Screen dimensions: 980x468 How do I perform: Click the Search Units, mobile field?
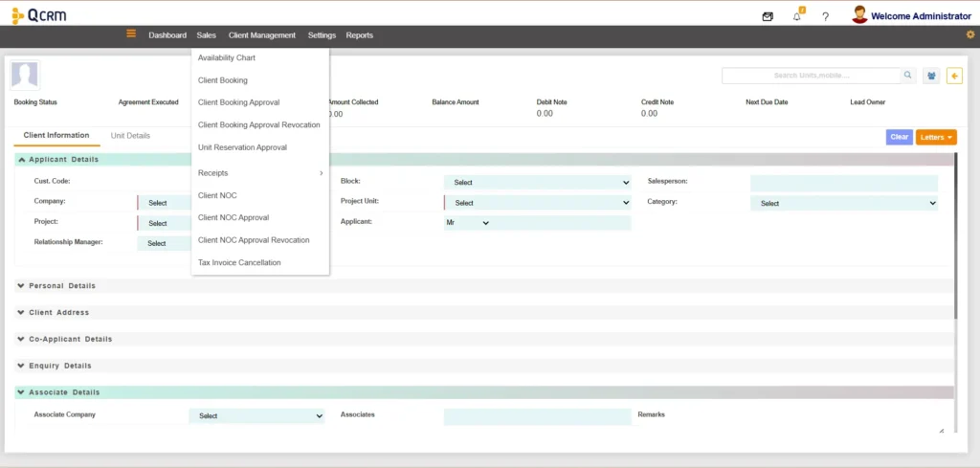coord(812,76)
